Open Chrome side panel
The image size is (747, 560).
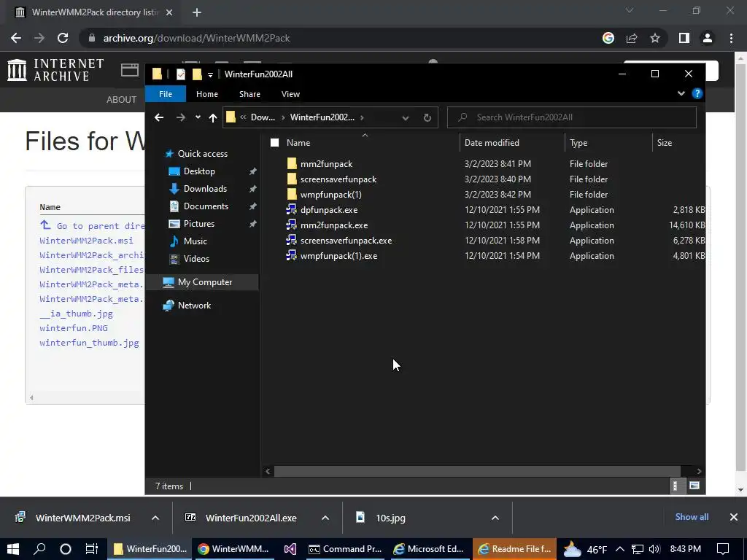tap(684, 38)
